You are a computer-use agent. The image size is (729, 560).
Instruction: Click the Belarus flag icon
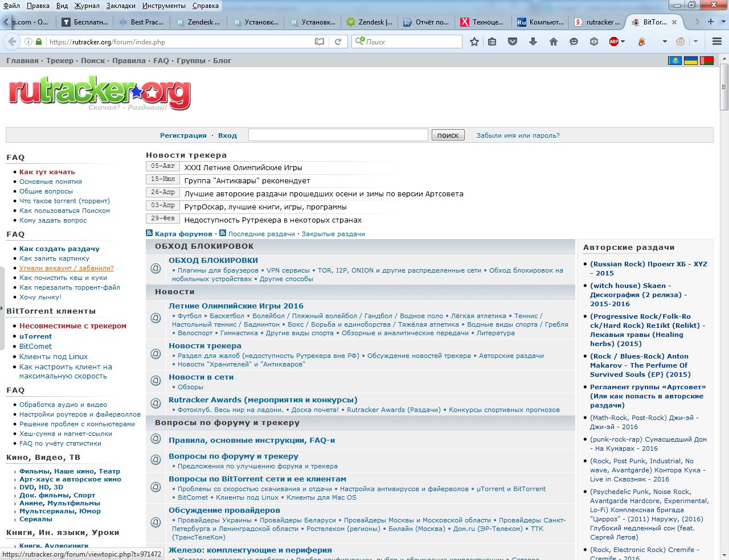click(707, 60)
